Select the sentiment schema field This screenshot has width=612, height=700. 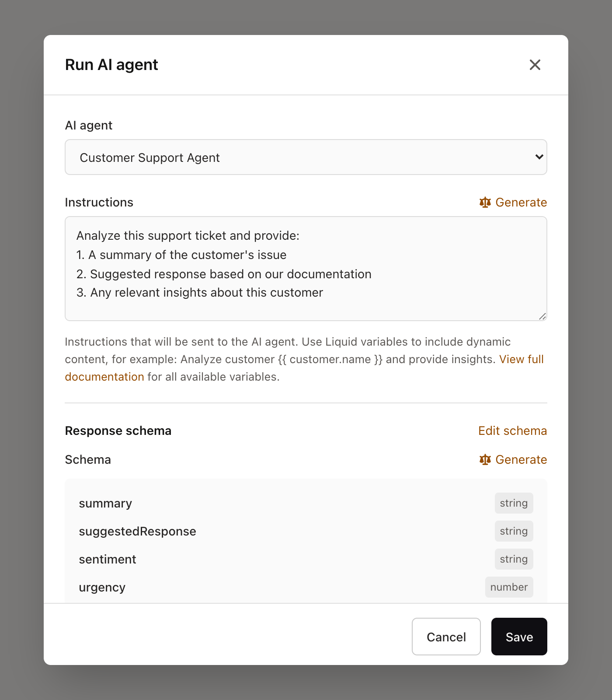point(108,559)
